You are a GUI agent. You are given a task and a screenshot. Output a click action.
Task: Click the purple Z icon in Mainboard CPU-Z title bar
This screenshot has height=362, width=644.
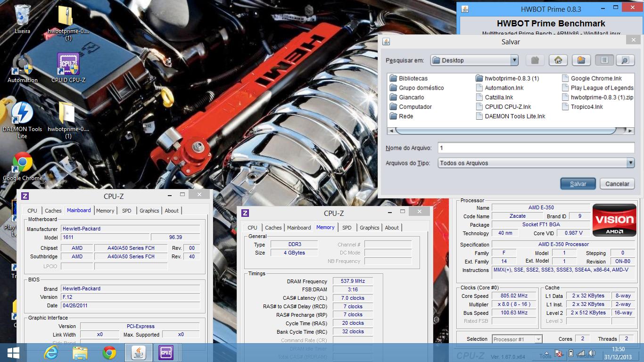[x=25, y=196]
